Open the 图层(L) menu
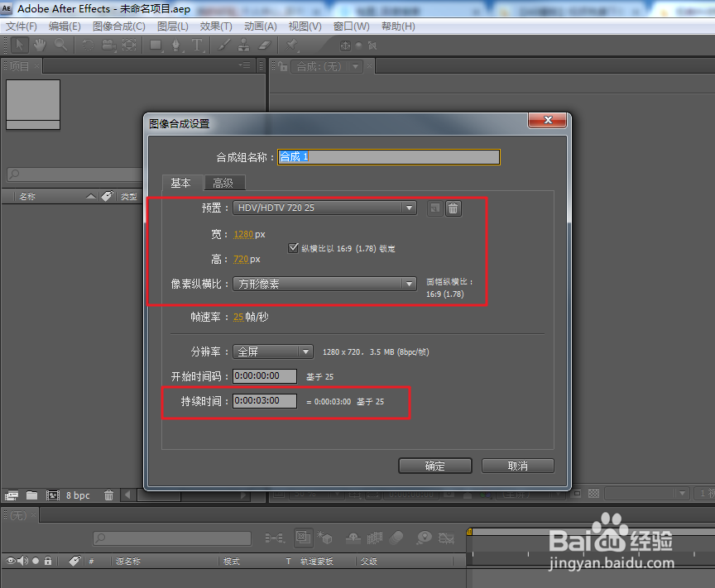This screenshot has width=715, height=588. [173, 26]
